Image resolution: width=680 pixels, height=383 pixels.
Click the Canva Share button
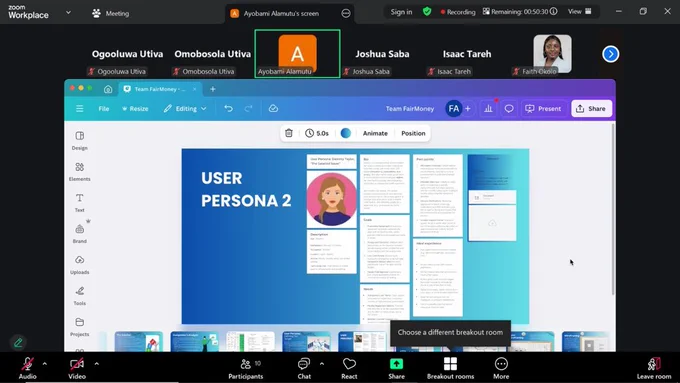(x=591, y=108)
